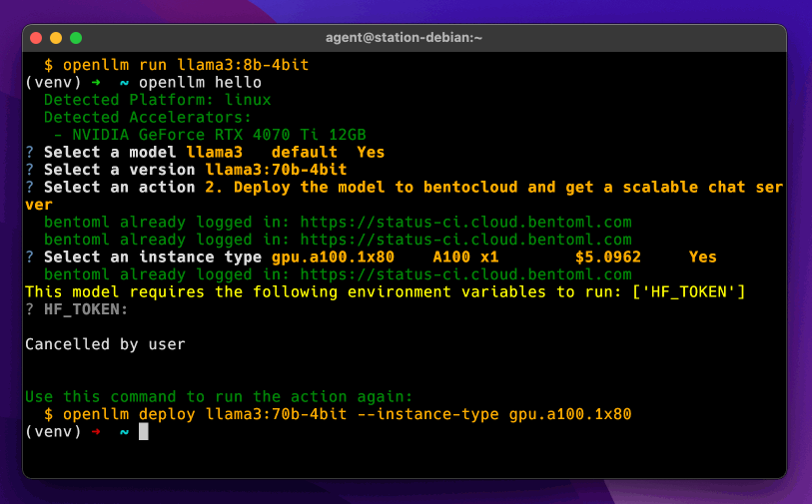Image resolution: width=812 pixels, height=504 pixels.
Task: Click the 'Select a model' prompt line
Action: point(205,153)
